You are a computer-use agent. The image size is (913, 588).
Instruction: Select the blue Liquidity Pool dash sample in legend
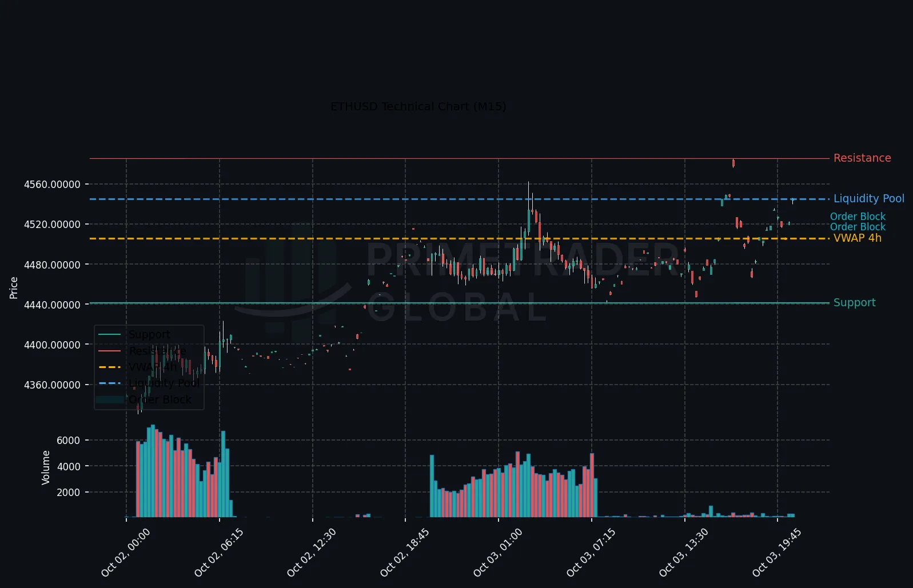pos(110,383)
